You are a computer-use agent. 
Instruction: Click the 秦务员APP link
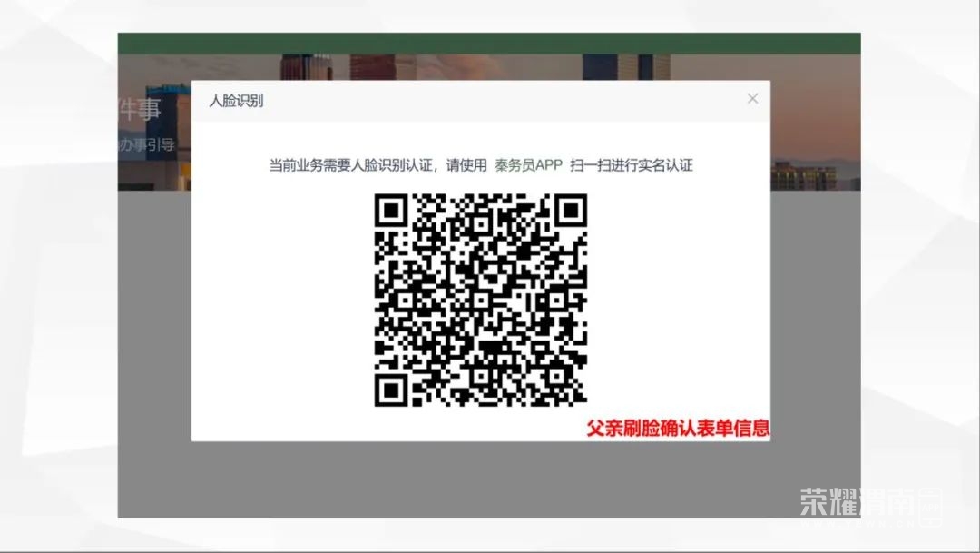[x=529, y=165]
